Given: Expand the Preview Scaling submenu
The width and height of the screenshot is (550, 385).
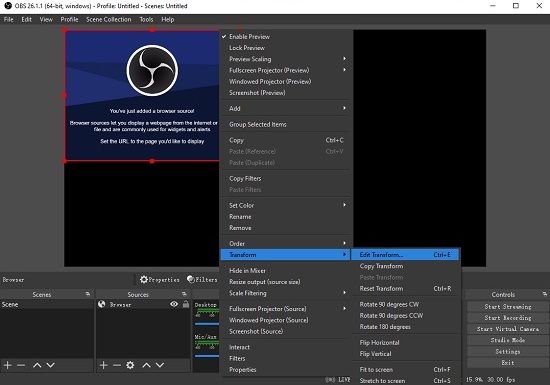Looking at the screenshot, I should 285,59.
